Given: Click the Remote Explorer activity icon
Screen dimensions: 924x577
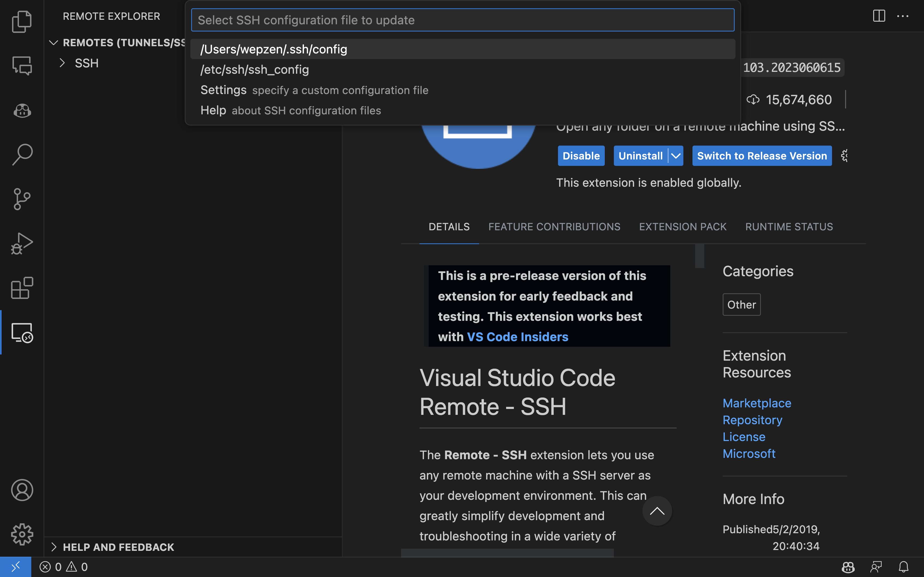Looking at the screenshot, I should pyautogui.click(x=22, y=332).
